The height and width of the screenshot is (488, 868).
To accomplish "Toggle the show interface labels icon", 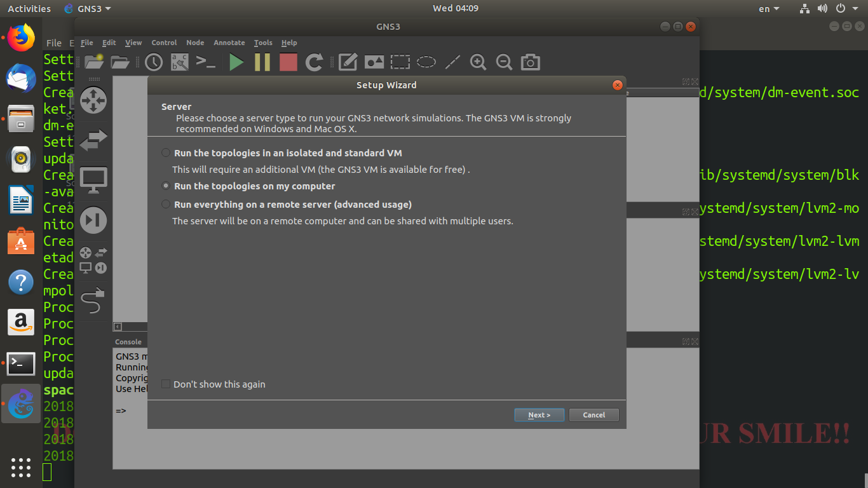I will click(x=180, y=62).
